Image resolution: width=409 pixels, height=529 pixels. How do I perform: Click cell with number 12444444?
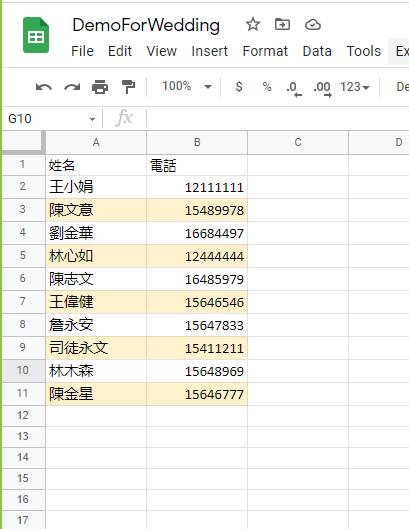tap(197, 256)
